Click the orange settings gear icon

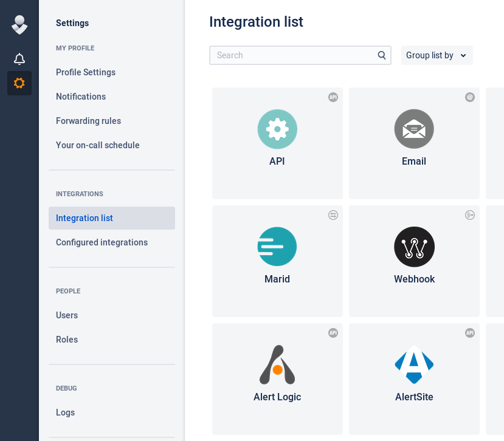coord(19,83)
